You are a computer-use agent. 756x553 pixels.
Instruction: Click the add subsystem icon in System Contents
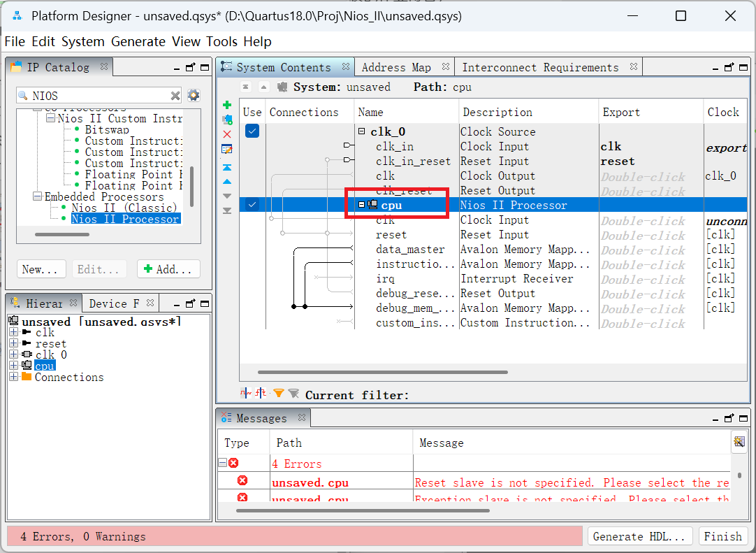tap(227, 119)
